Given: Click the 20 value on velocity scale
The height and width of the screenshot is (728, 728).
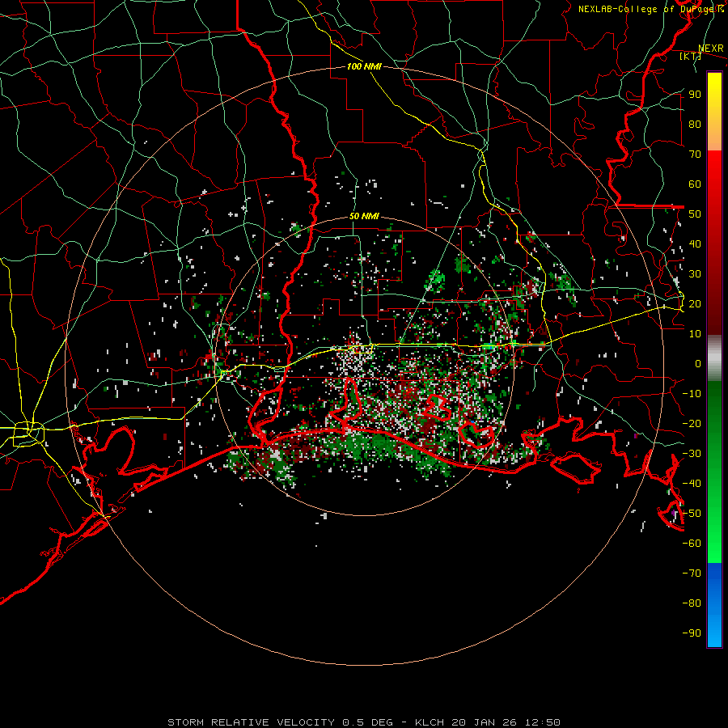Looking at the screenshot, I should click(x=695, y=303).
